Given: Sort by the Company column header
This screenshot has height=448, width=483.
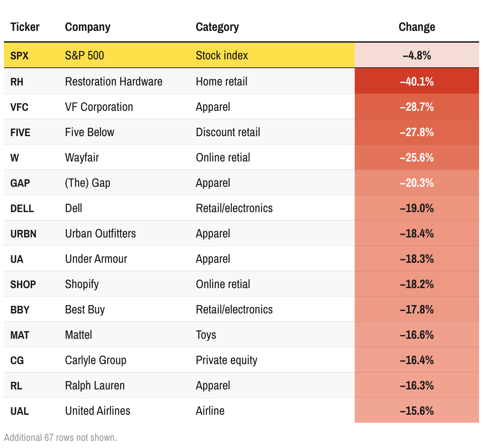Looking at the screenshot, I should (x=87, y=27).
